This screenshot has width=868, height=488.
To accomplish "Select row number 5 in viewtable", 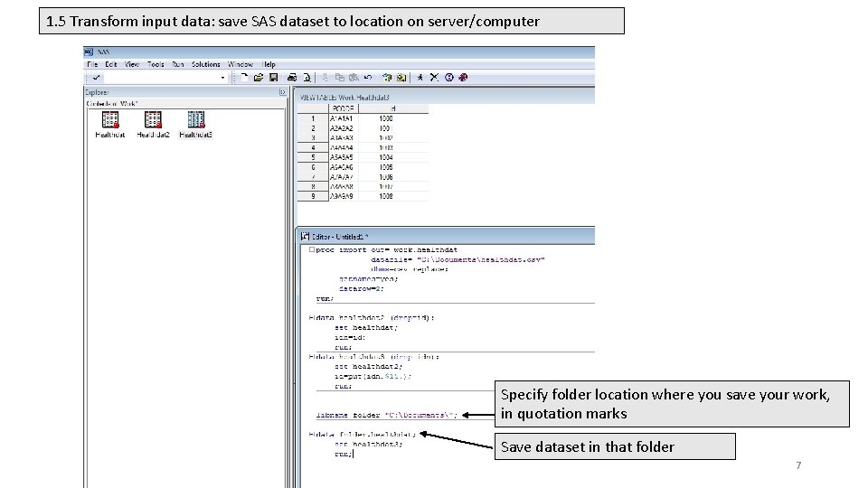I will point(313,157).
